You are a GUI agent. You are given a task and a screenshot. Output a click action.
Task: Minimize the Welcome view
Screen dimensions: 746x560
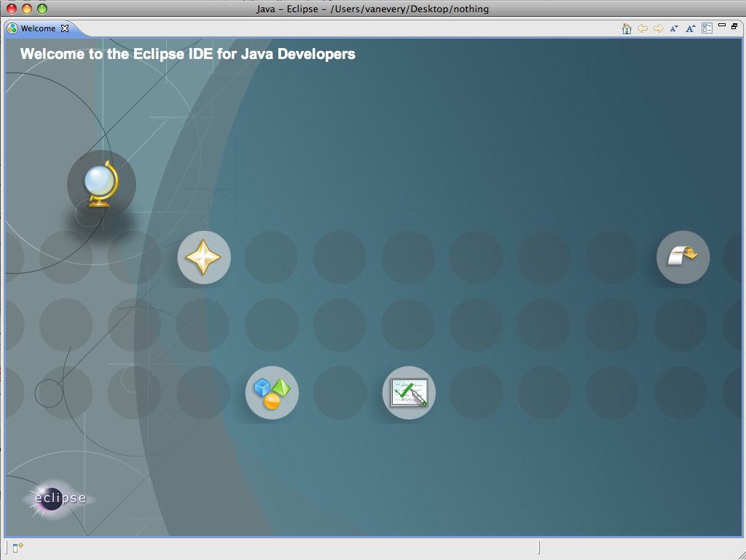pos(722,25)
